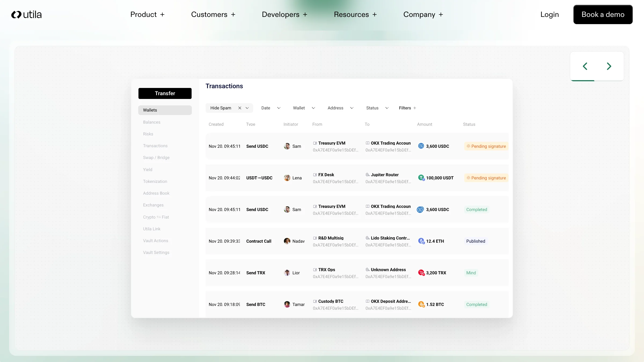Expand the Product navigation menu
Screen dimensions: 644x362
pos(147,14)
